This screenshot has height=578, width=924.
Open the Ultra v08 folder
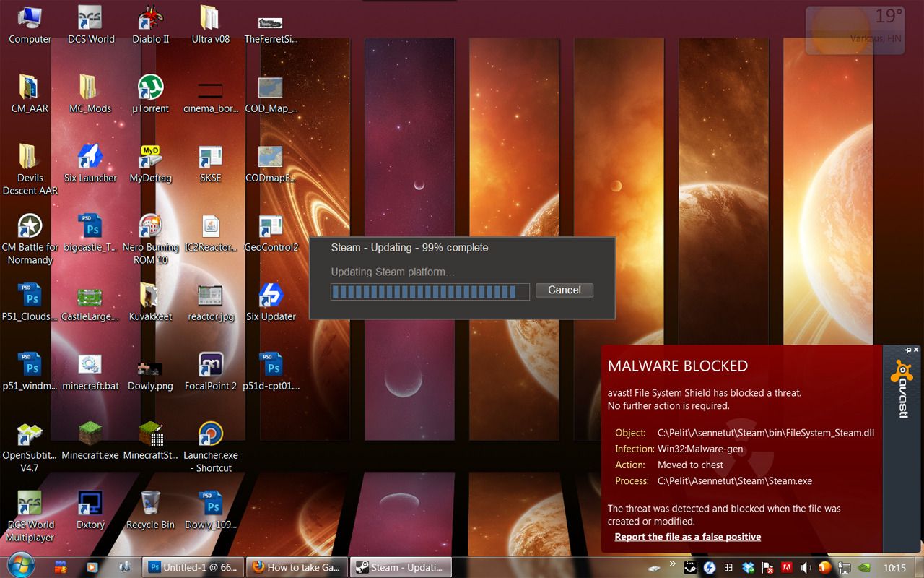pos(210,25)
